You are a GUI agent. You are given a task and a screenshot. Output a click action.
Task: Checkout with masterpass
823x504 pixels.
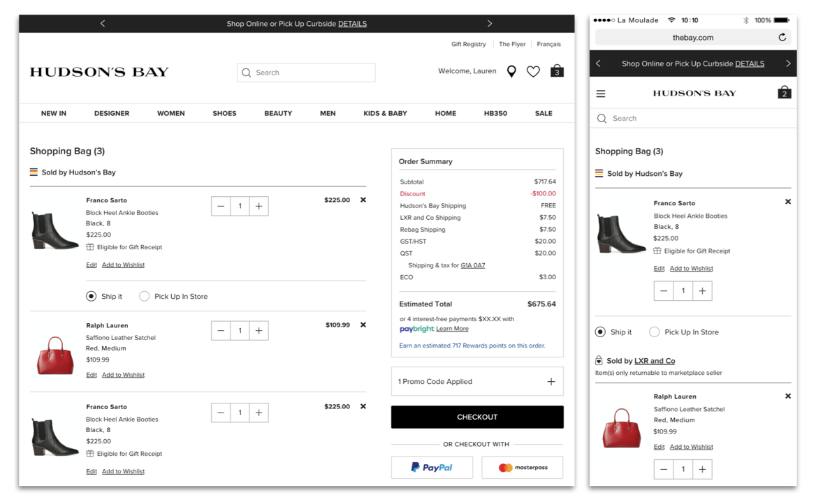pyautogui.click(x=523, y=467)
